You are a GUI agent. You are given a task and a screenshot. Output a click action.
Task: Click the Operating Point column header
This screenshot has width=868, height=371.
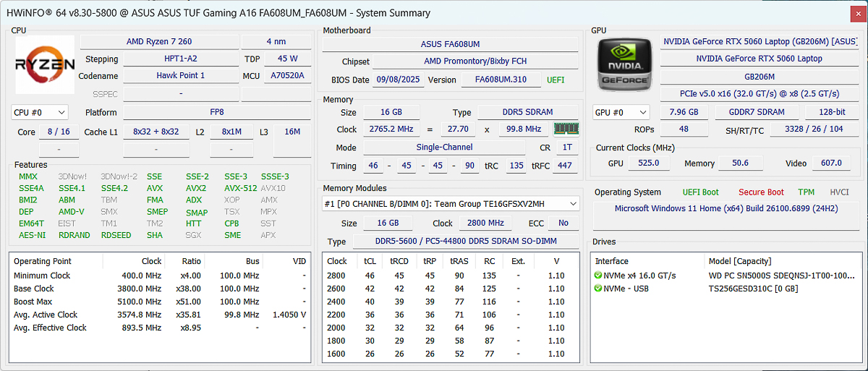[x=43, y=261]
